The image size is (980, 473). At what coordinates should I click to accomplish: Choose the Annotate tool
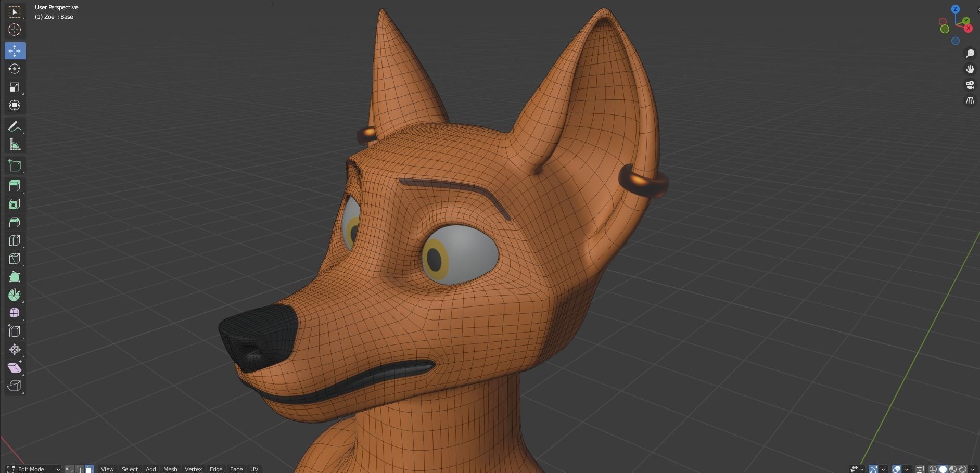coord(15,126)
